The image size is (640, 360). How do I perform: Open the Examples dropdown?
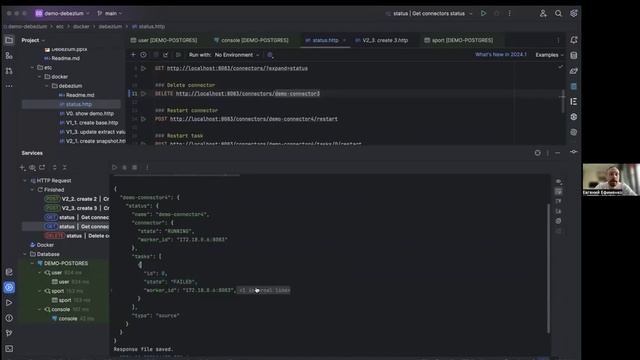(549, 55)
